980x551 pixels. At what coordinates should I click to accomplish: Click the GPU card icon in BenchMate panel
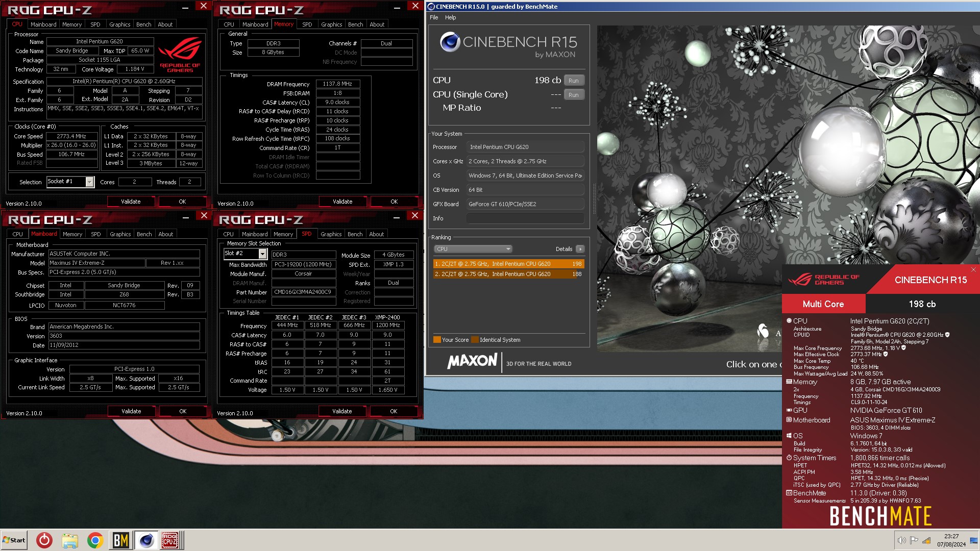pos(789,410)
